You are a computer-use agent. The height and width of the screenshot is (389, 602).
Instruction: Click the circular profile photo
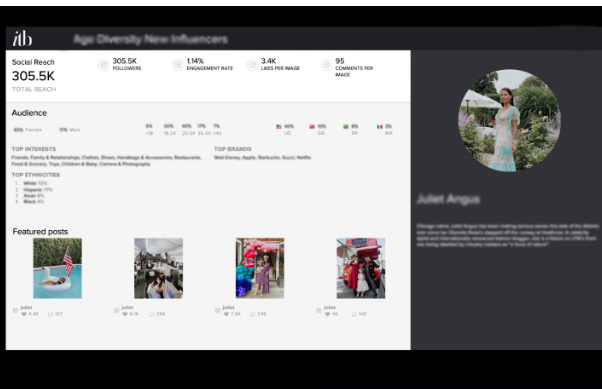(509, 120)
